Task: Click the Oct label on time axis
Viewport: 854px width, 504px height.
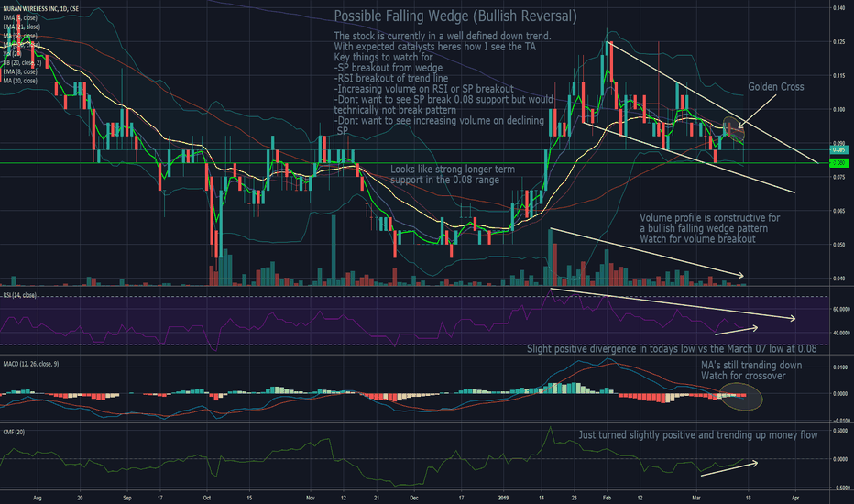Action: click(206, 498)
